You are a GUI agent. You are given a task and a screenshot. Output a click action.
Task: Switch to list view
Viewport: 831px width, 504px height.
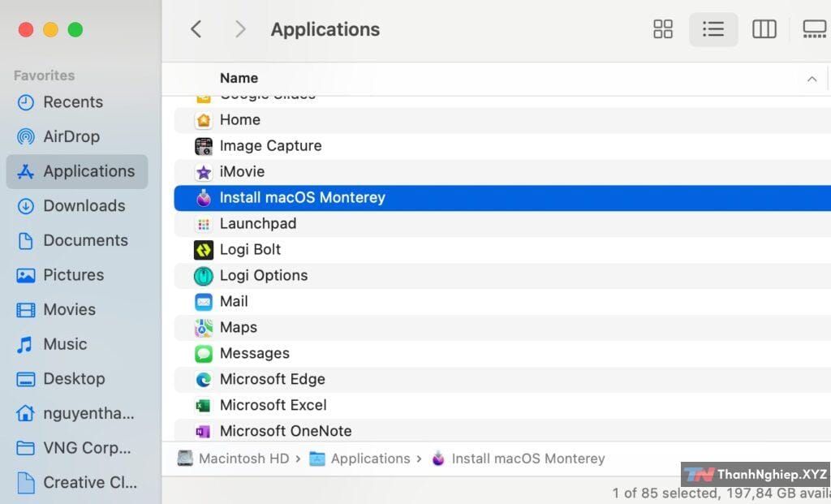point(713,29)
